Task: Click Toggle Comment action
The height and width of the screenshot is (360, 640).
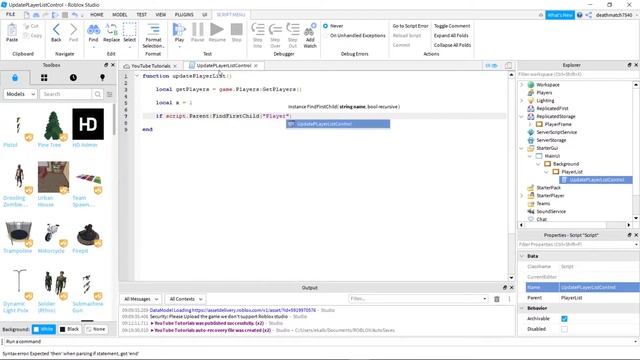Action: pos(452,26)
